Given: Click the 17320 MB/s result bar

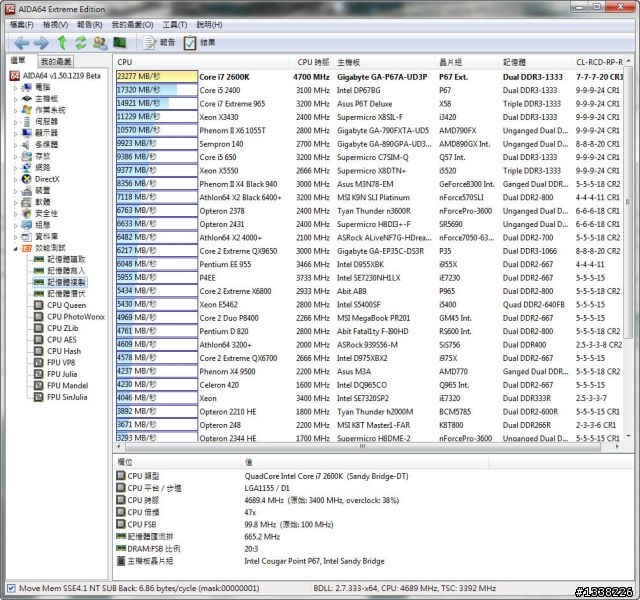Looking at the screenshot, I should [x=157, y=90].
